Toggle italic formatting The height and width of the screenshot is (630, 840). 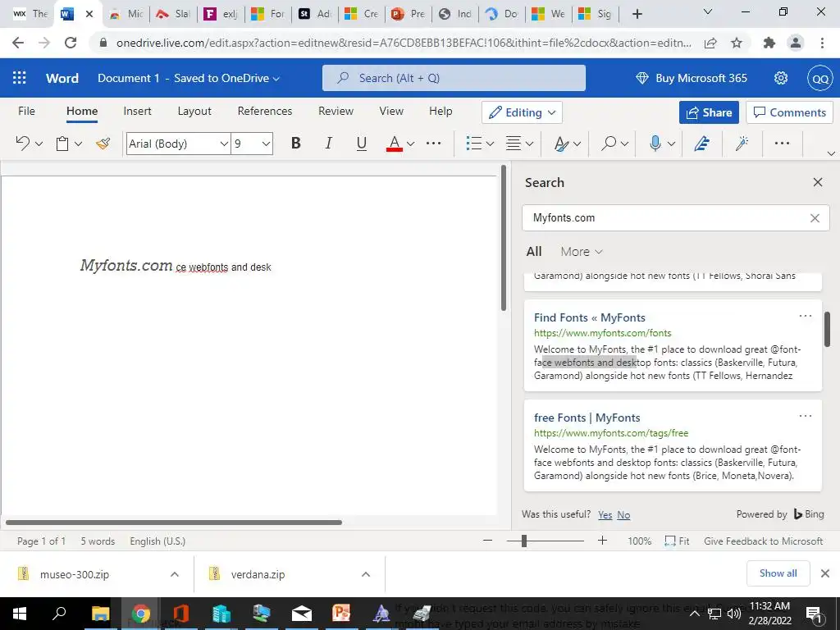point(328,143)
